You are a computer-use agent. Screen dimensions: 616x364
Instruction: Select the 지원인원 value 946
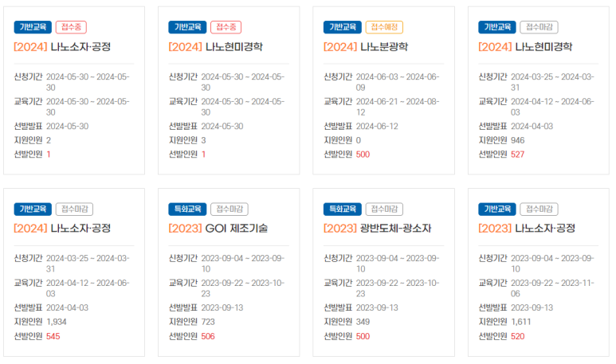coord(517,140)
